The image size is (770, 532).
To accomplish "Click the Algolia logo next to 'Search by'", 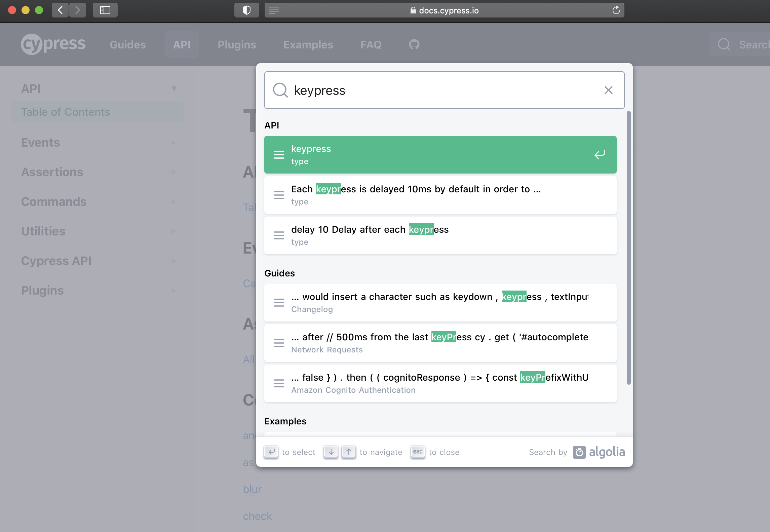I will [599, 452].
